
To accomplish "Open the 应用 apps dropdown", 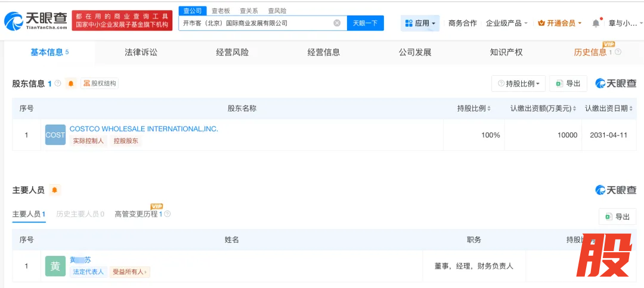I will 420,23.
